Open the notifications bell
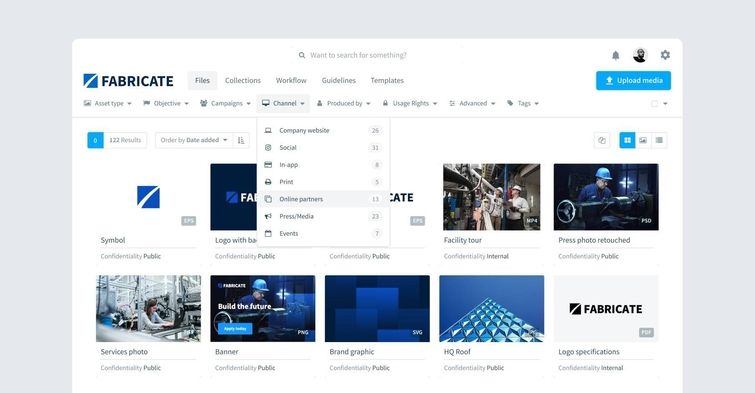This screenshot has height=393, width=755. [x=615, y=55]
